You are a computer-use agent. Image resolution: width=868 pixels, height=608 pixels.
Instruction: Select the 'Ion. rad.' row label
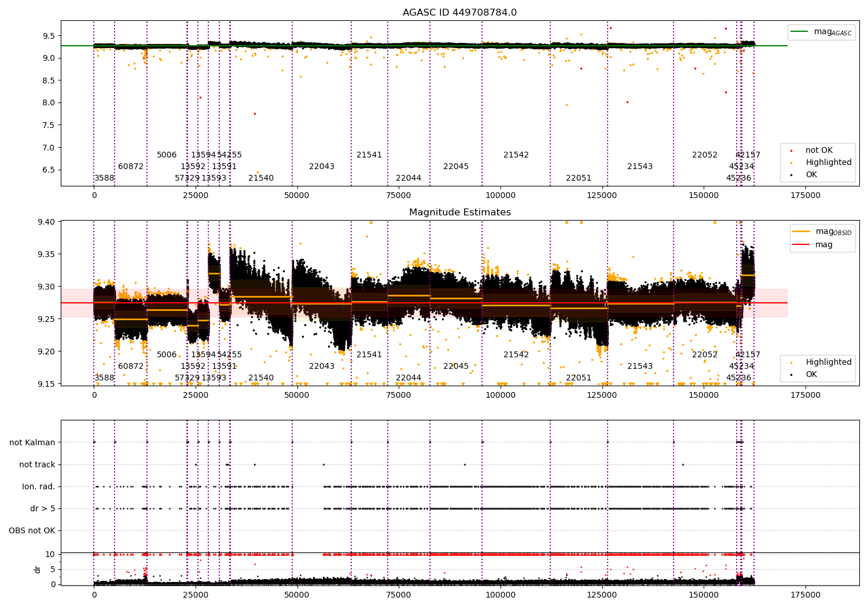[x=39, y=486]
